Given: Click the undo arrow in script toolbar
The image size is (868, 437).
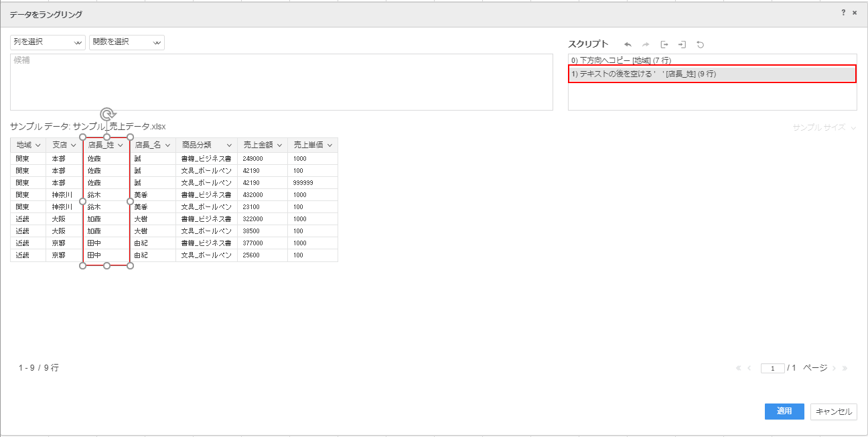Looking at the screenshot, I should pyautogui.click(x=628, y=44).
